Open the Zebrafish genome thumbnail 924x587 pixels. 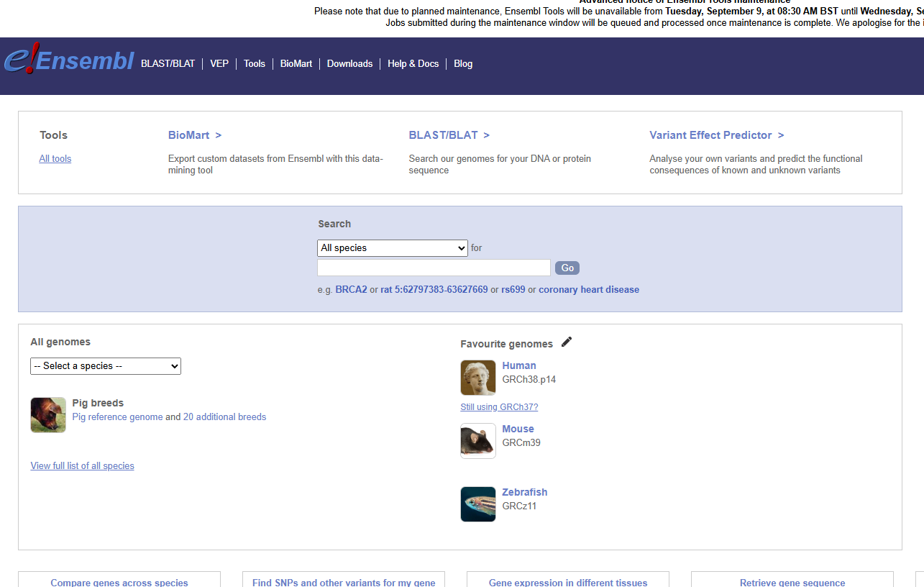point(478,504)
